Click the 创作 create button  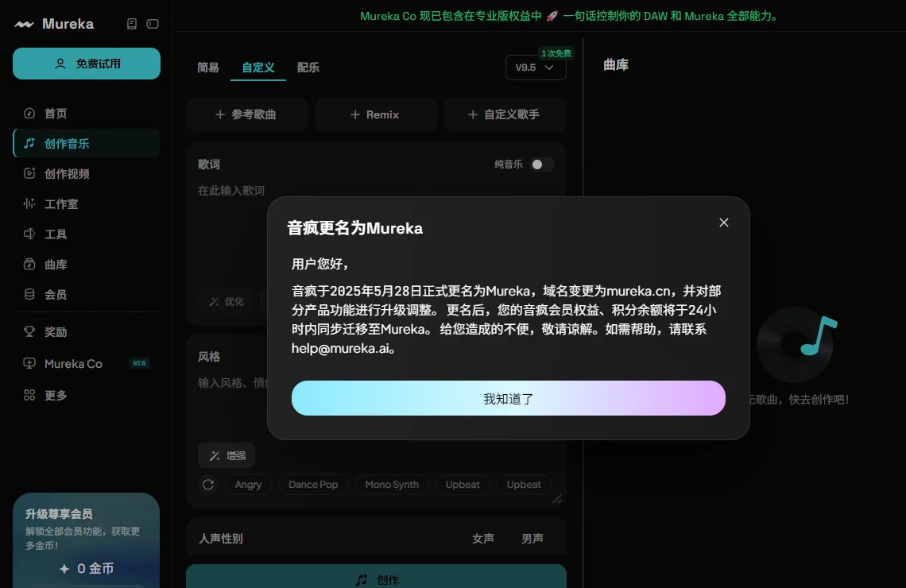tap(376, 576)
